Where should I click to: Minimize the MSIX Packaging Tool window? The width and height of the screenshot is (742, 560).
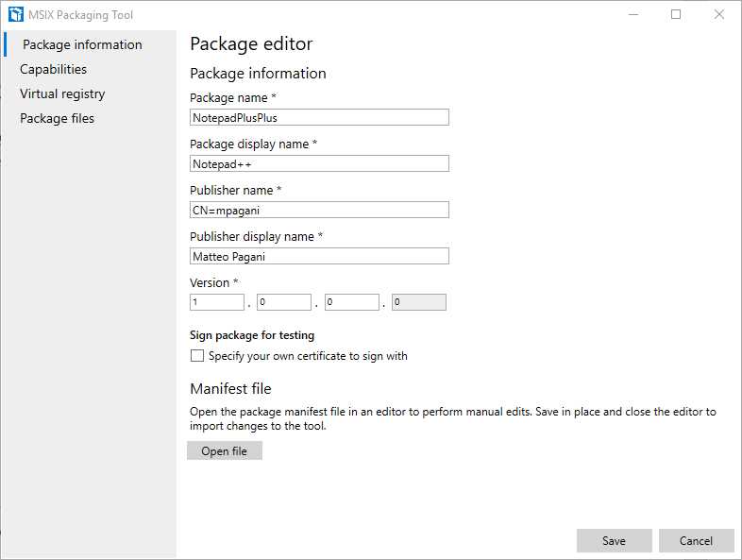[x=633, y=15]
